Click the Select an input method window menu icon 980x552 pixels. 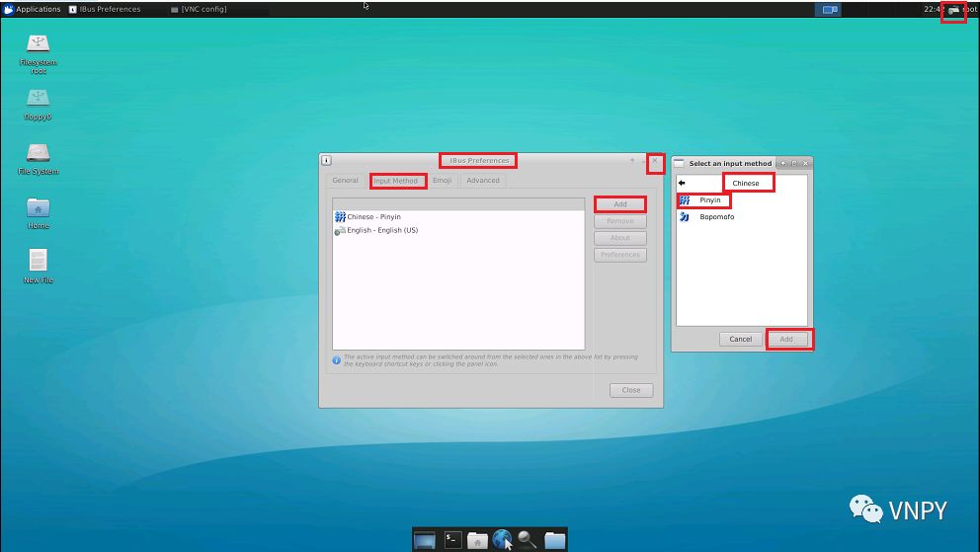coord(679,163)
